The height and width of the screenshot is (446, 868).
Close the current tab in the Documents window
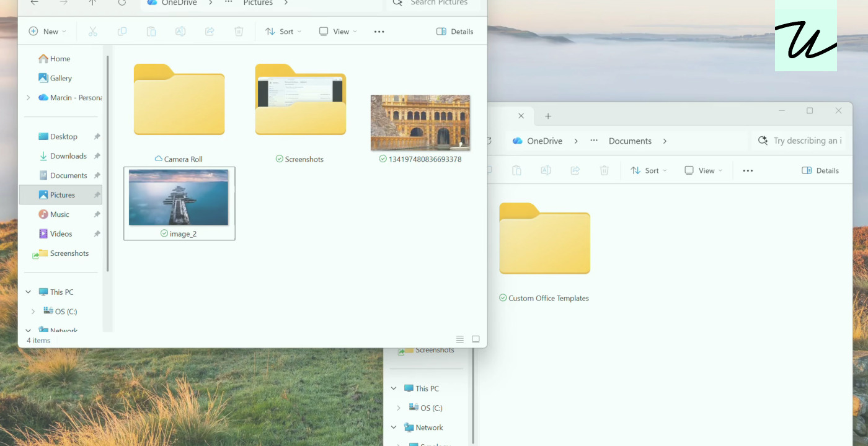(521, 116)
